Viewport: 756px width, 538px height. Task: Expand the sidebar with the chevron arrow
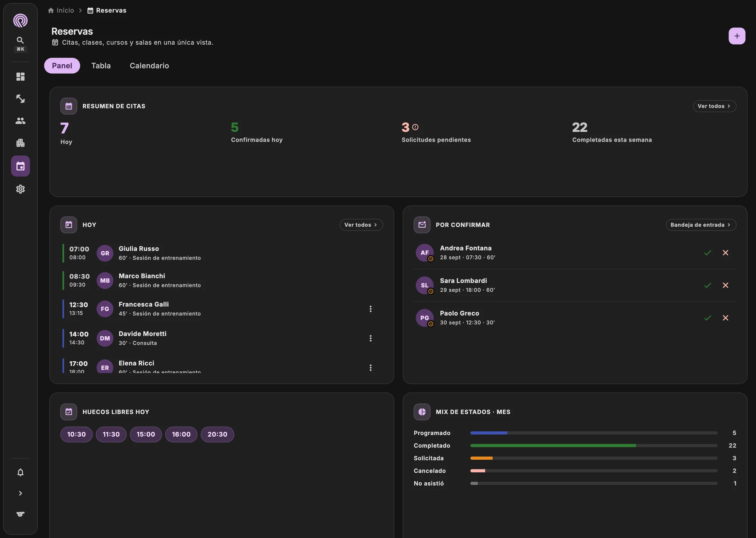pyautogui.click(x=20, y=493)
